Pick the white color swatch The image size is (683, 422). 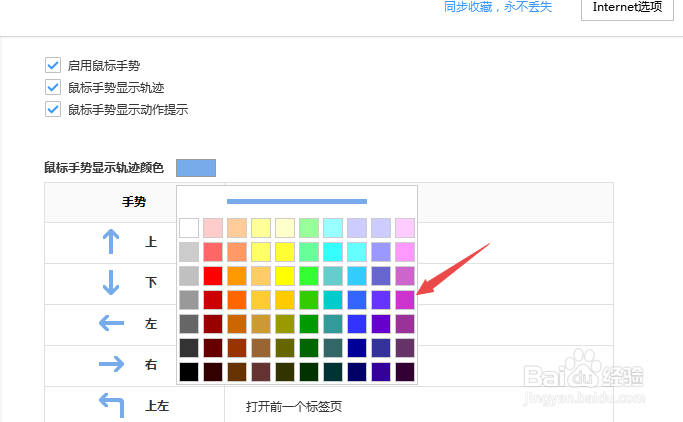click(189, 228)
